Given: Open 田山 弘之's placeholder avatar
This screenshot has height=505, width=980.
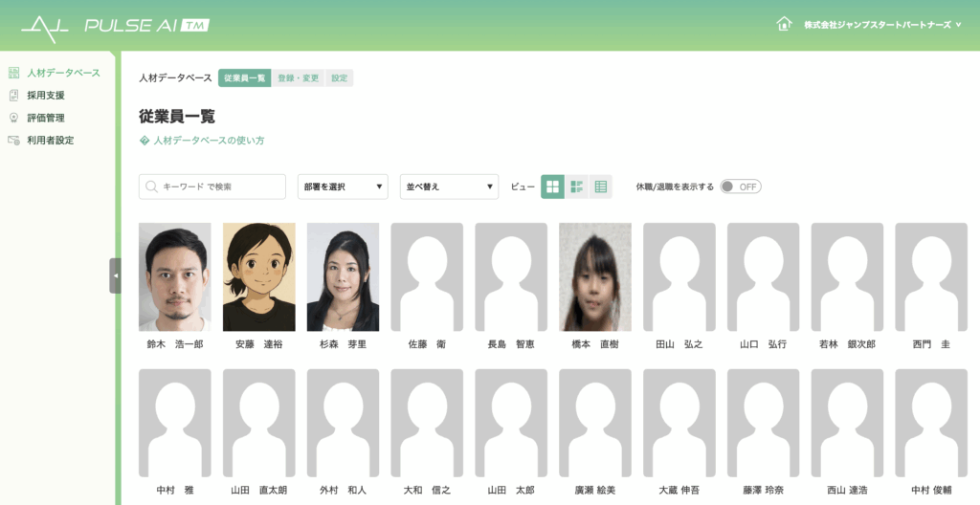Looking at the screenshot, I should (x=679, y=276).
